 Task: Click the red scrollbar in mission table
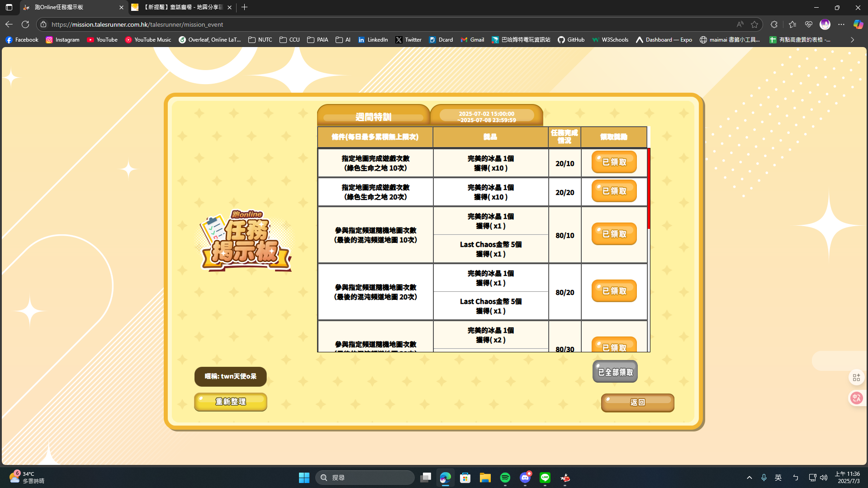[649, 188]
